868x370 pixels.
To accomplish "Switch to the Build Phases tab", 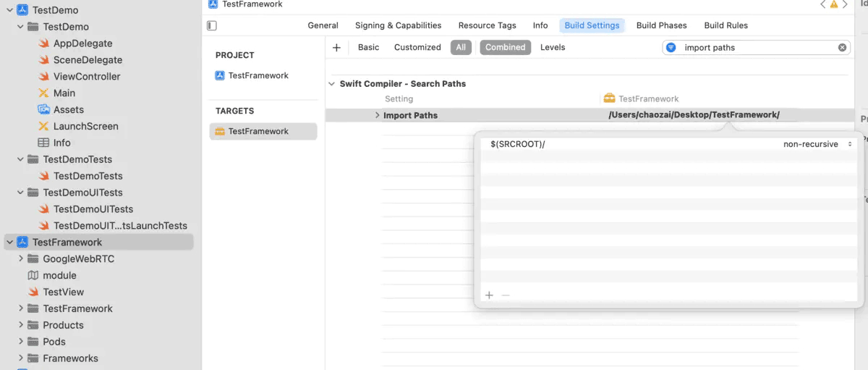I will pyautogui.click(x=661, y=25).
